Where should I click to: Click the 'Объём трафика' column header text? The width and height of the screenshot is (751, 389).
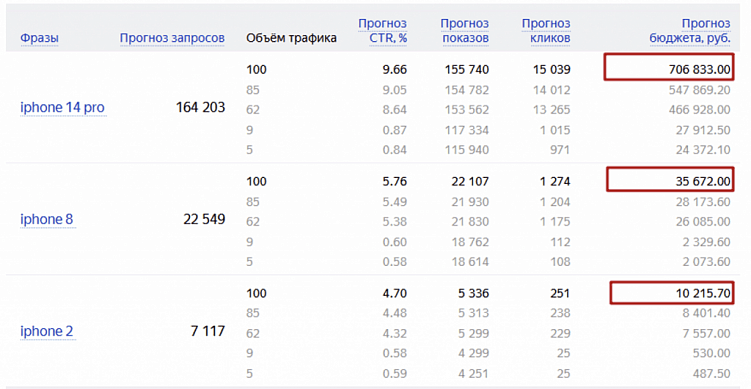point(291,38)
